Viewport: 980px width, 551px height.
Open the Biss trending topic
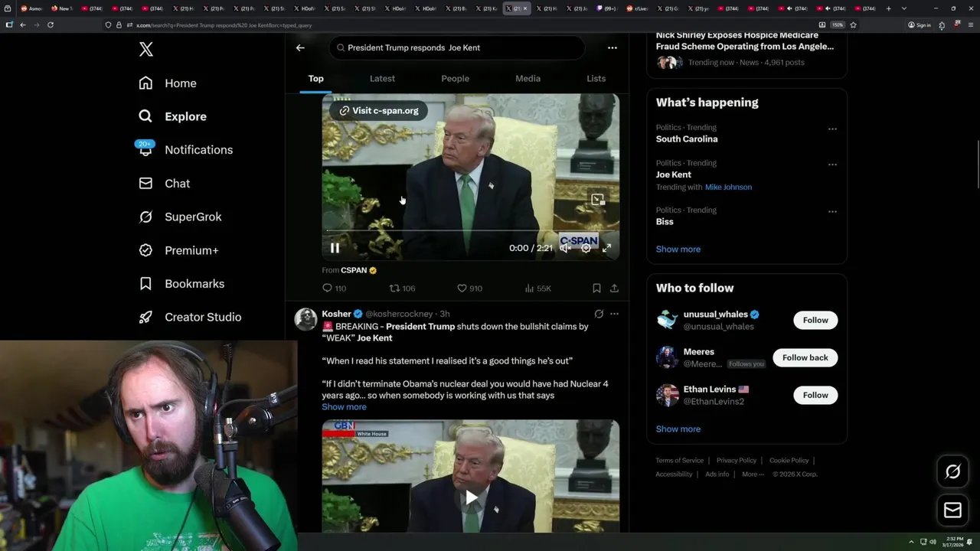click(x=665, y=222)
